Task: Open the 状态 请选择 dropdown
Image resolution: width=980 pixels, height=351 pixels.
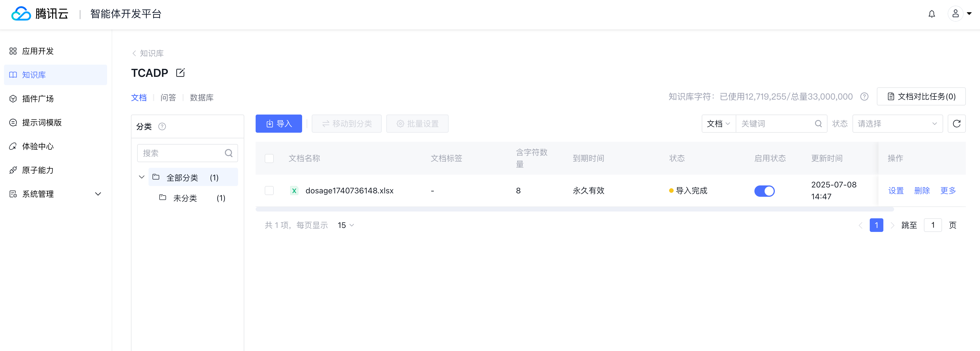Action: pos(897,124)
